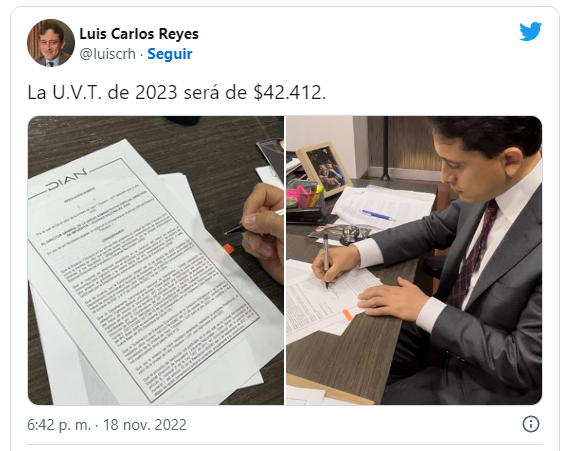Click the Twitter bird logo

[x=530, y=32]
